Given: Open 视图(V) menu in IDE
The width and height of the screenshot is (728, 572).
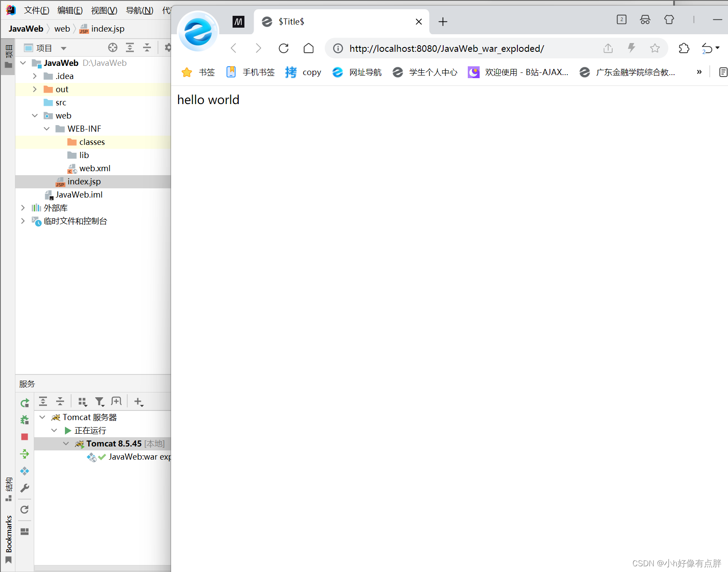Looking at the screenshot, I should point(104,10).
